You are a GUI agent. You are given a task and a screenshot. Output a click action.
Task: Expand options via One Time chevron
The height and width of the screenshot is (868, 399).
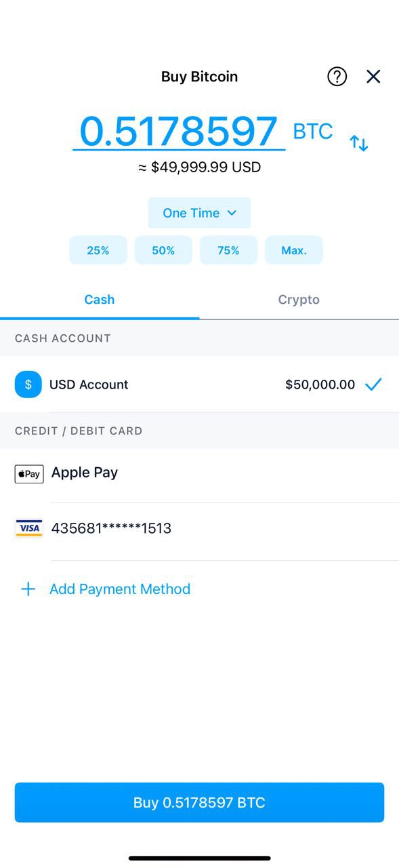coord(232,213)
